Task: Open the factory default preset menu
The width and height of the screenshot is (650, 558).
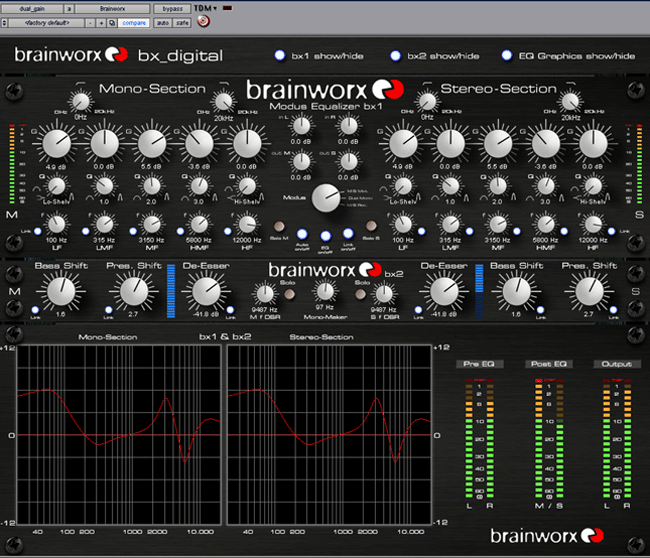Action: tap(46, 23)
